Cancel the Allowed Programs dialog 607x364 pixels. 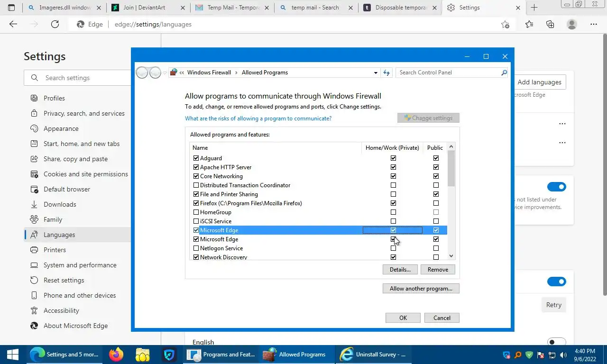point(442,318)
